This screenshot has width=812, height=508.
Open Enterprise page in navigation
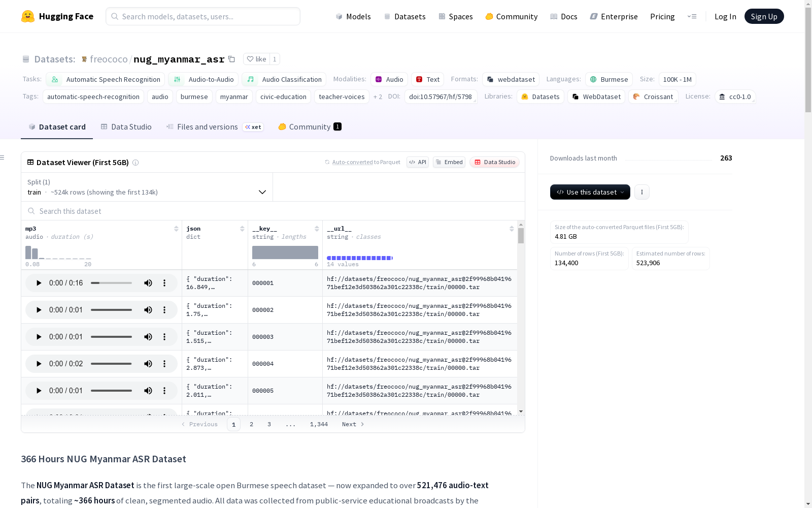614,16
